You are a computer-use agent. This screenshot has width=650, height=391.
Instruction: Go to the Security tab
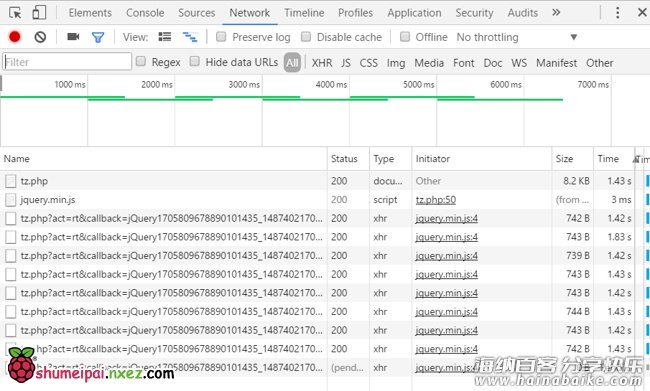coord(474,13)
